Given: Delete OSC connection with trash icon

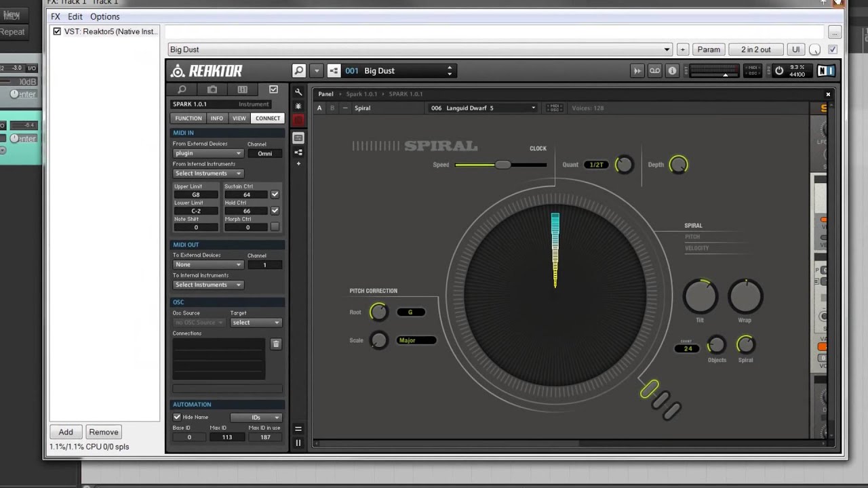Looking at the screenshot, I should click(x=275, y=344).
